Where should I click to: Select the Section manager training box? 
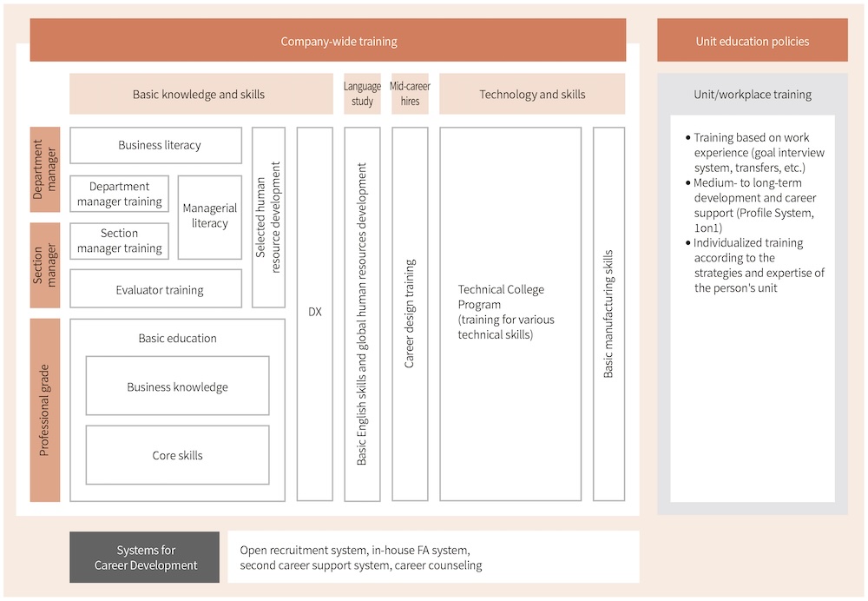120,241
